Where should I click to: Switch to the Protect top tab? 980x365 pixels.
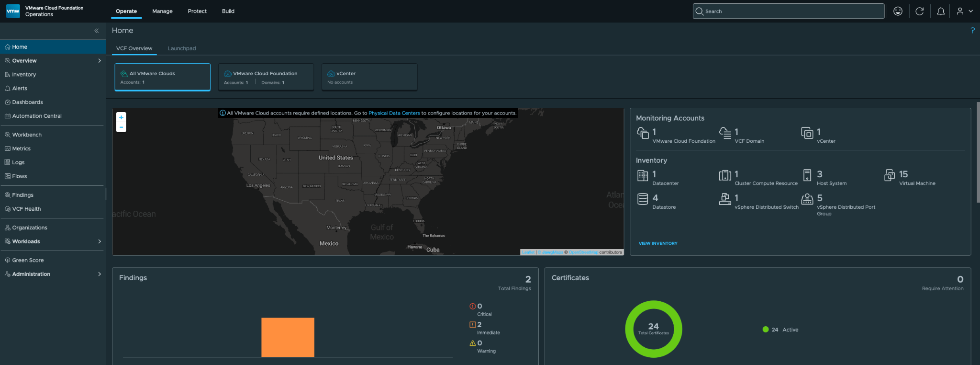(197, 11)
